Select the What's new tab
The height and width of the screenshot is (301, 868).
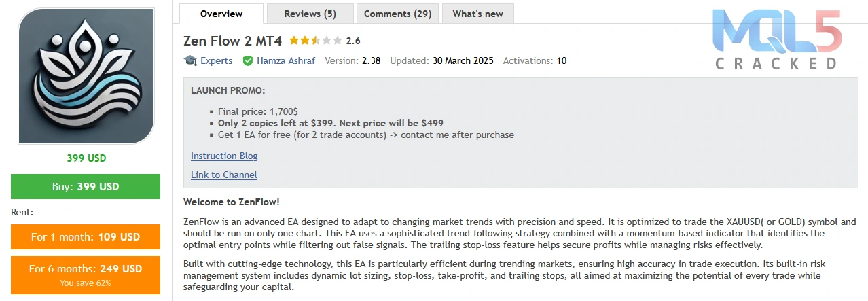(x=478, y=14)
